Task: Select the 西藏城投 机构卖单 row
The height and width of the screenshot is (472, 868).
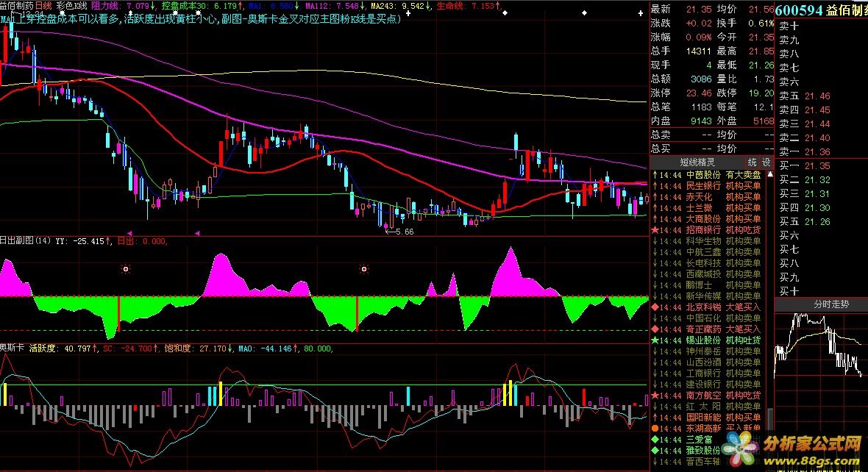Action: [709, 274]
